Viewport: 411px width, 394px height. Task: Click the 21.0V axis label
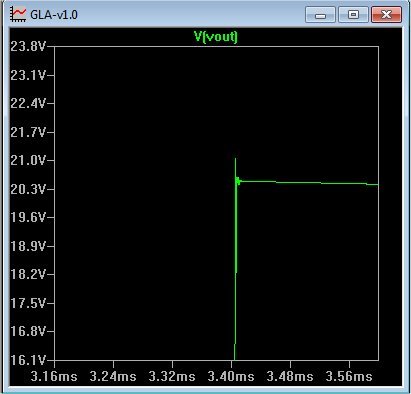[28, 160]
